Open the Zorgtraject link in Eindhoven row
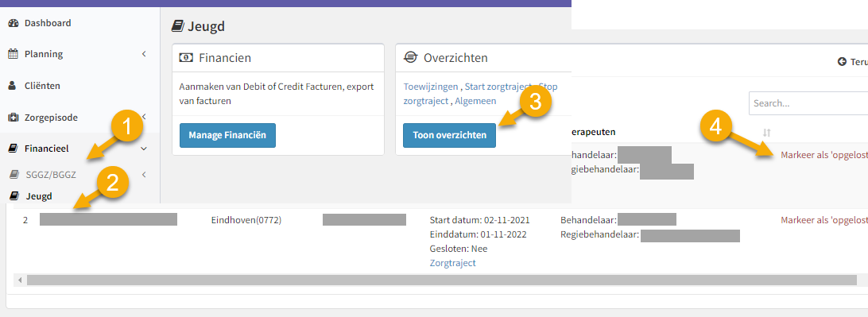This screenshot has height=317, width=868. click(x=452, y=263)
